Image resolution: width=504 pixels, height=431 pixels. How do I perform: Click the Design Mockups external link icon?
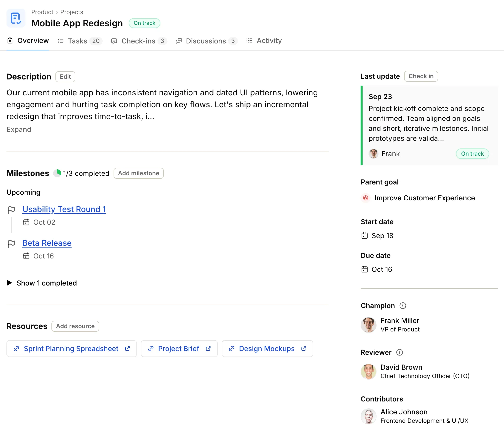(x=304, y=349)
